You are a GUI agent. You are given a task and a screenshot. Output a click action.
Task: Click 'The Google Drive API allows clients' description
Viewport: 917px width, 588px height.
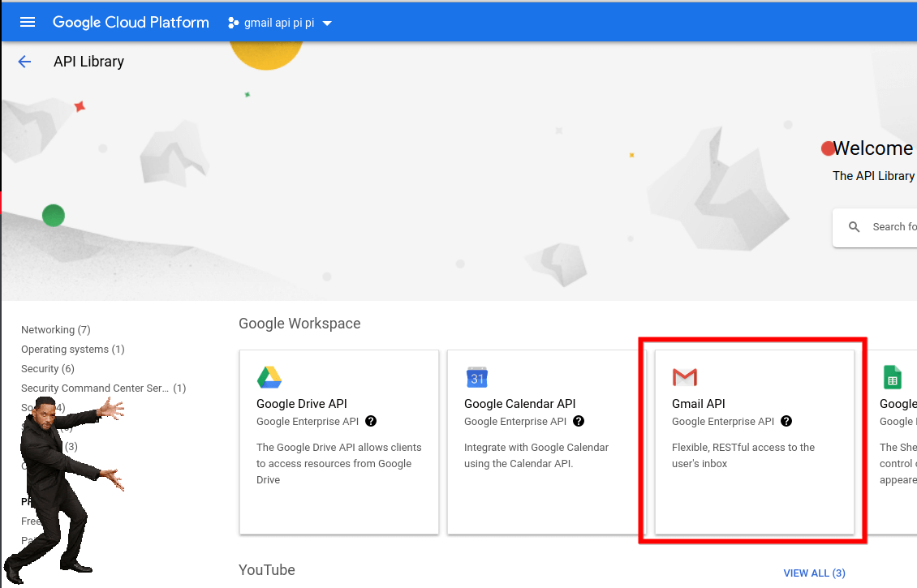click(338, 463)
